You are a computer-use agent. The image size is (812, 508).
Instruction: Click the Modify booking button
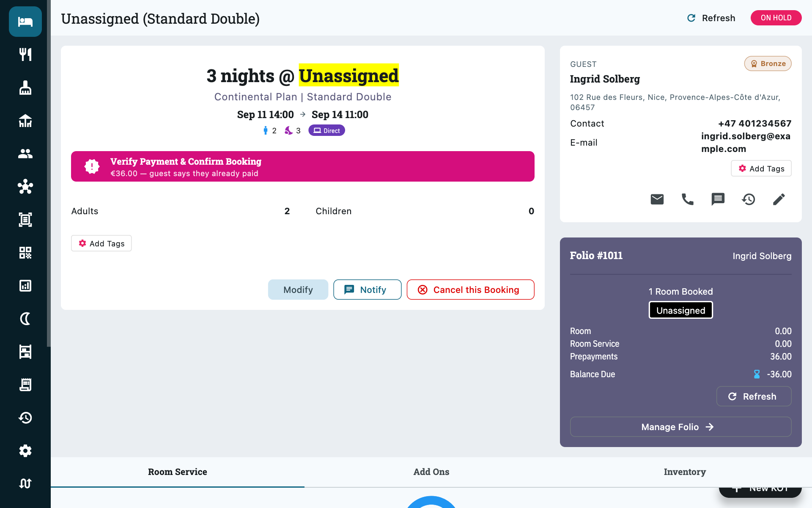coord(298,290)
